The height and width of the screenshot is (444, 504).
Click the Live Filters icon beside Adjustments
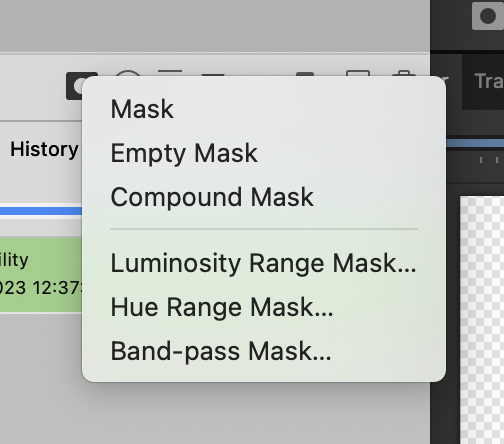[x=170, y=73]
